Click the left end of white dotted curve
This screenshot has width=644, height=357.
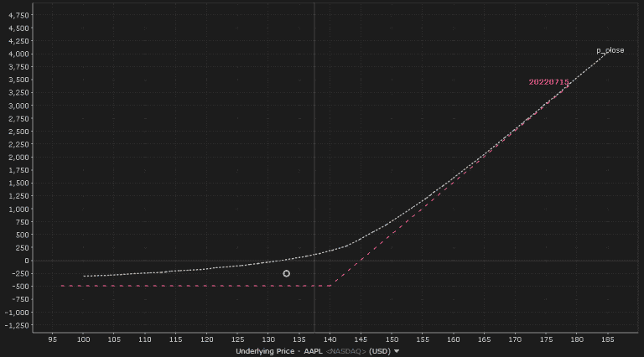click(85, 276)
